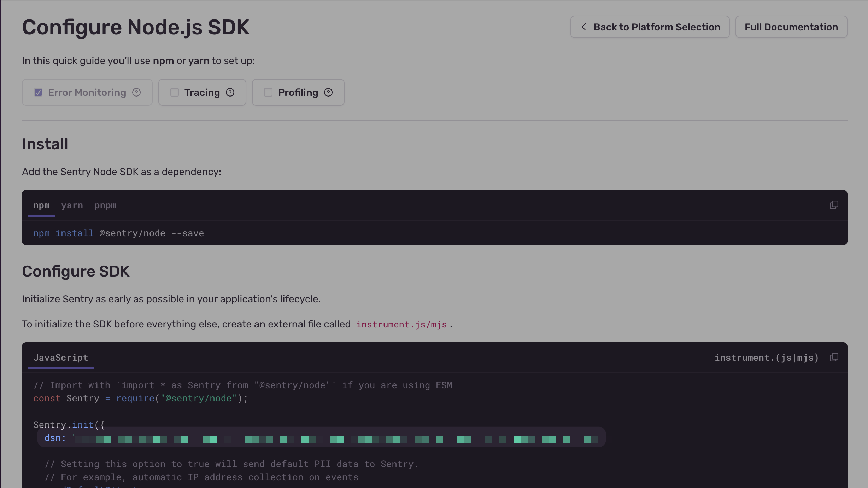Open the Error Monitoring help tooltip

[x=136, y=92]
